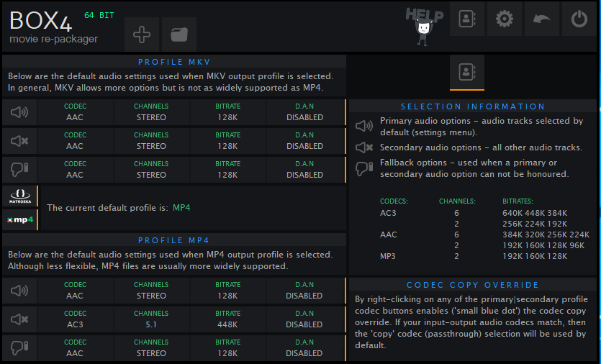Click MP4 secondary muted speaker icon

pyautogui.click(x=19, y=319)
